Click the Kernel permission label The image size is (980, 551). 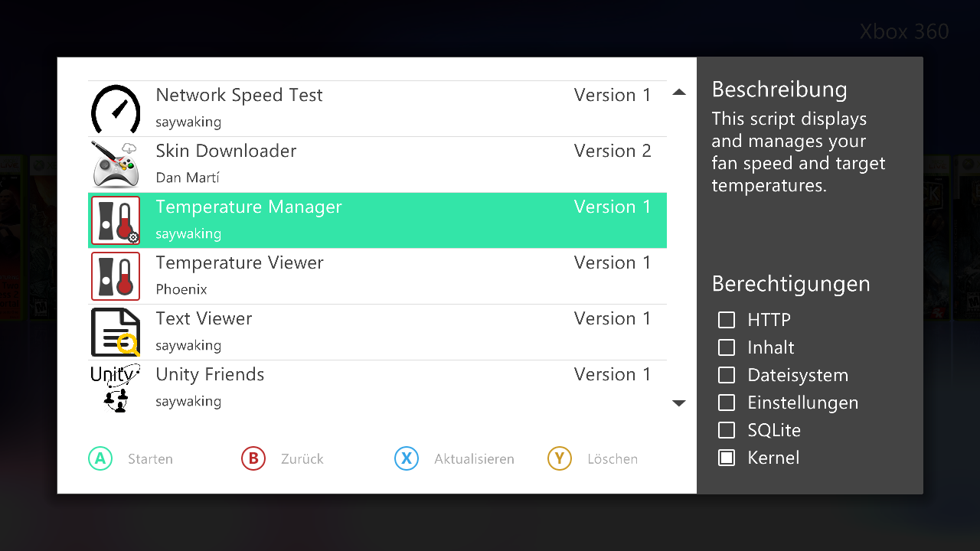click(x=773, y=458)
